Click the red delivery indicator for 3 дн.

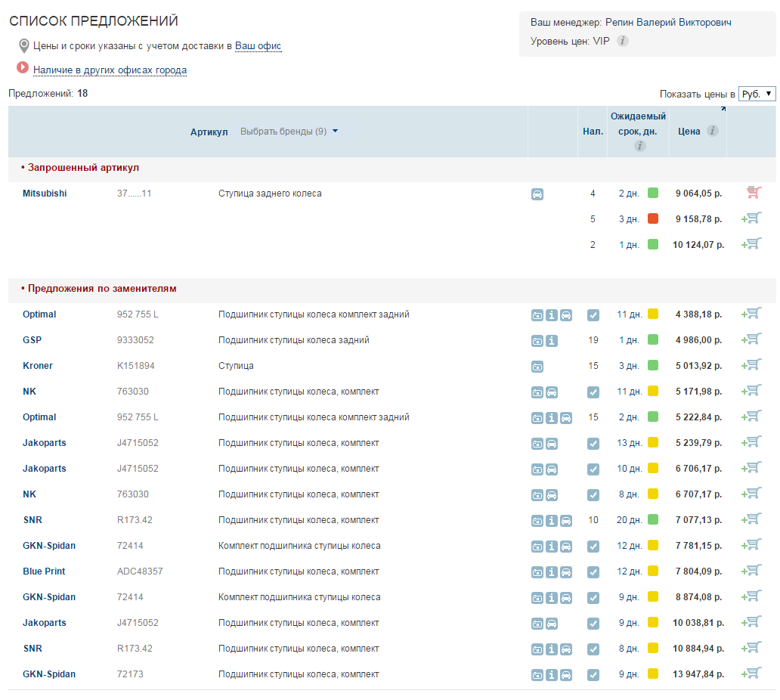[x=653, y=219]
